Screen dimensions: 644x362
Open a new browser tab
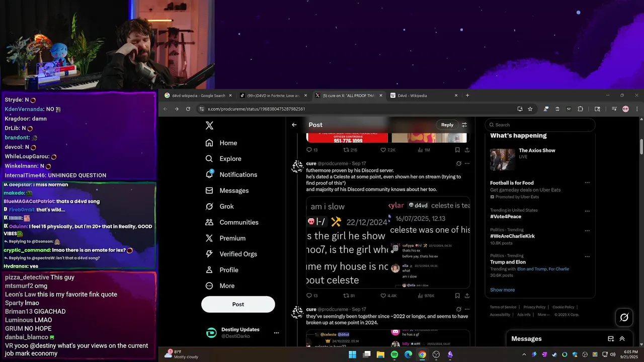tap(467, 96)
